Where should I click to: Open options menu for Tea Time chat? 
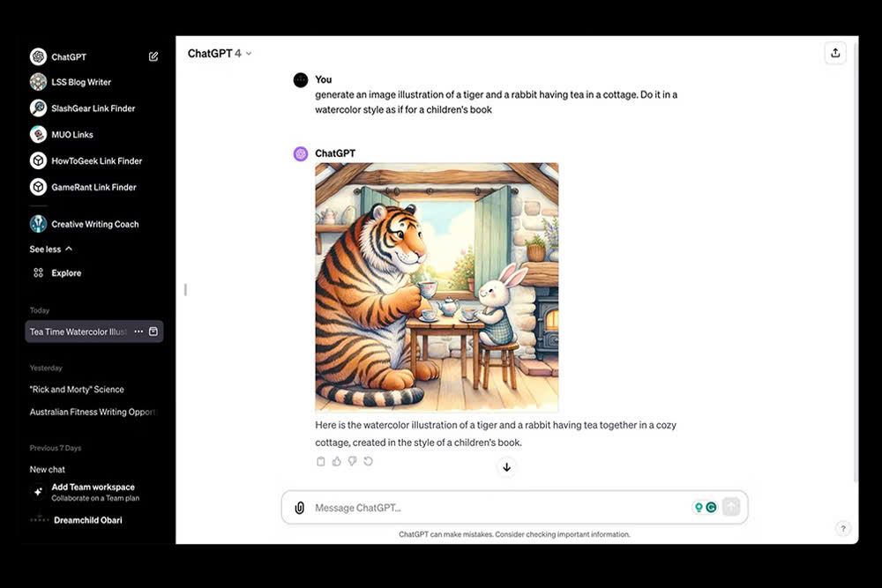click(138, 331)
